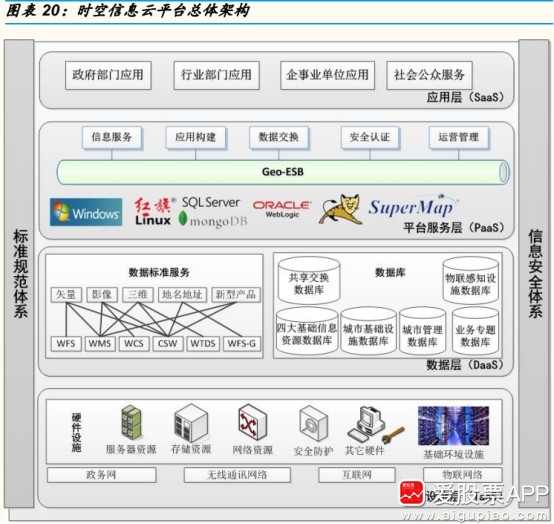Click the 互联网 network box
554x524 pixels.
(357, 475)
